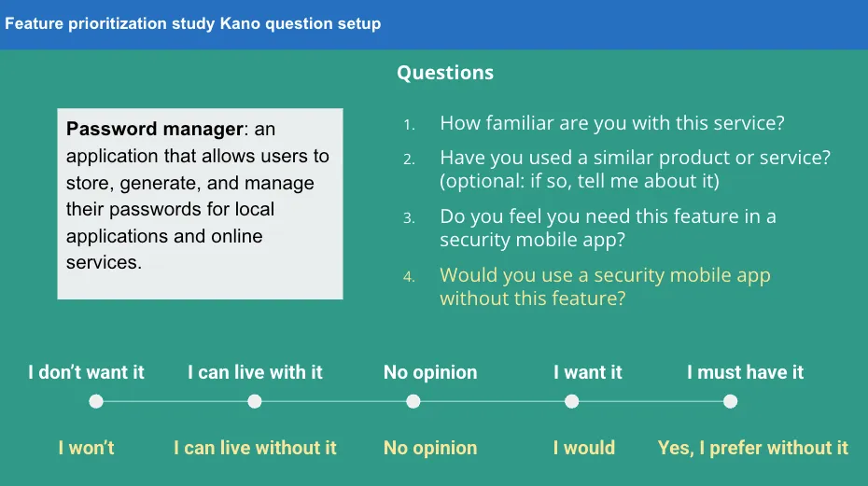Choose the yellow "I would" answer
Image resolution: width=868 pixels, height=486 pixels.
584,448
